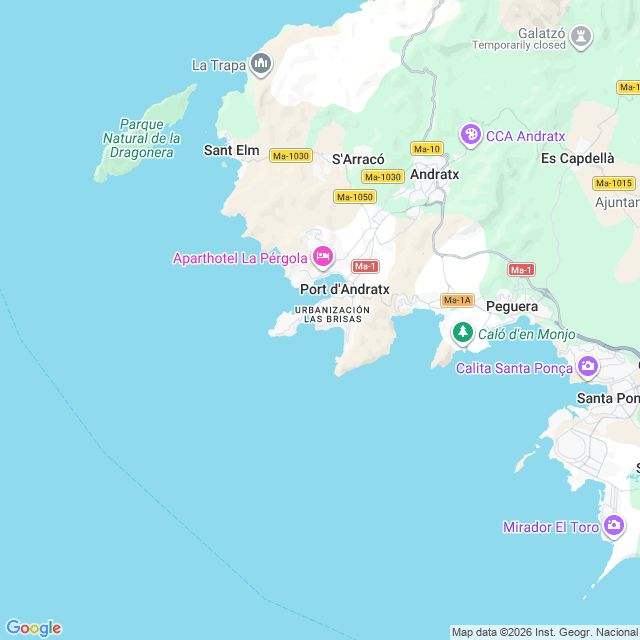Click the Es Capdellà label
This screenshot has height=640, width=640.
(578, 158)
